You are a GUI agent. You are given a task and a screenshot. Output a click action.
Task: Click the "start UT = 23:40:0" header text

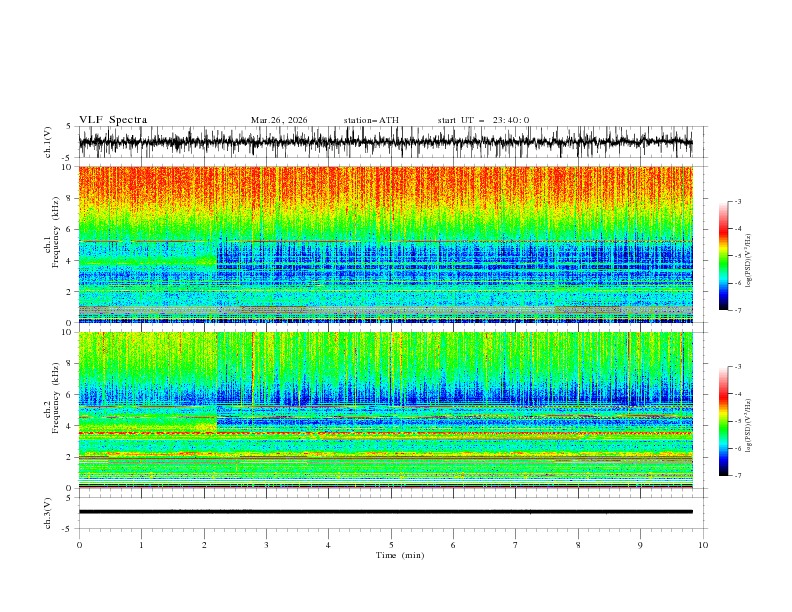point(483,120)
